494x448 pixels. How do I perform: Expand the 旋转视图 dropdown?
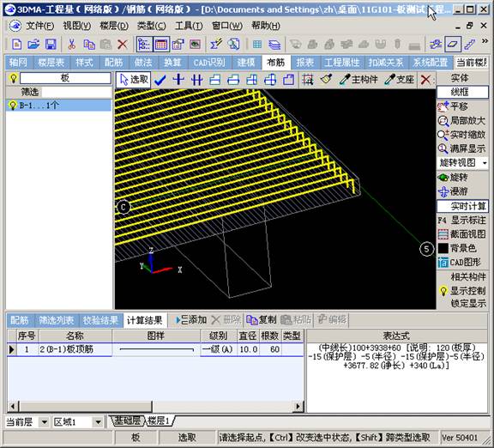[485, 163]
